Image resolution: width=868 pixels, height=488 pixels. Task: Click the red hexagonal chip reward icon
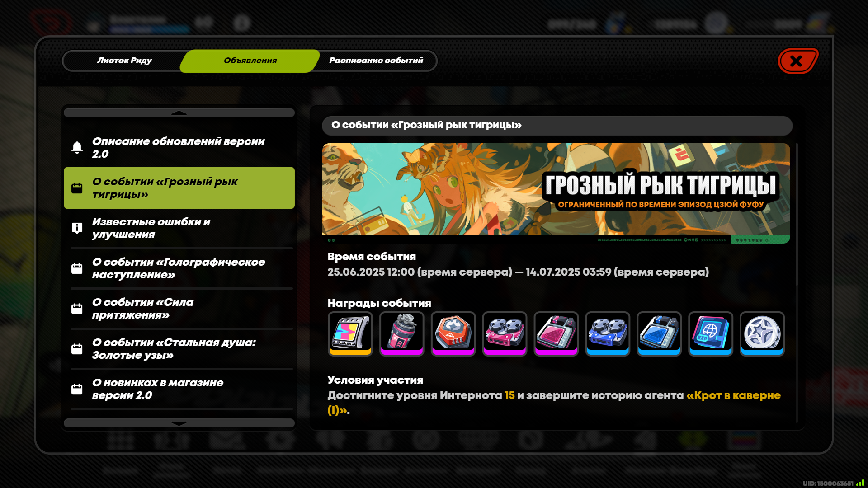click(x=453, y=333)
